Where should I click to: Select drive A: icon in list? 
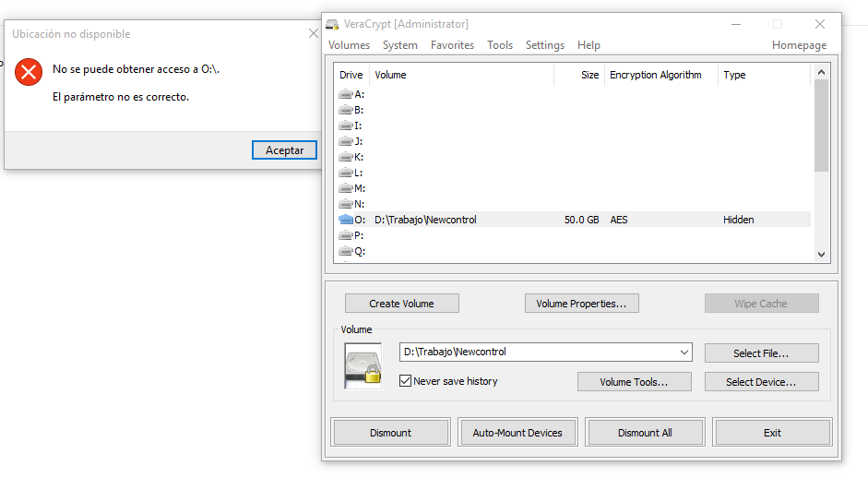point(346,94)
